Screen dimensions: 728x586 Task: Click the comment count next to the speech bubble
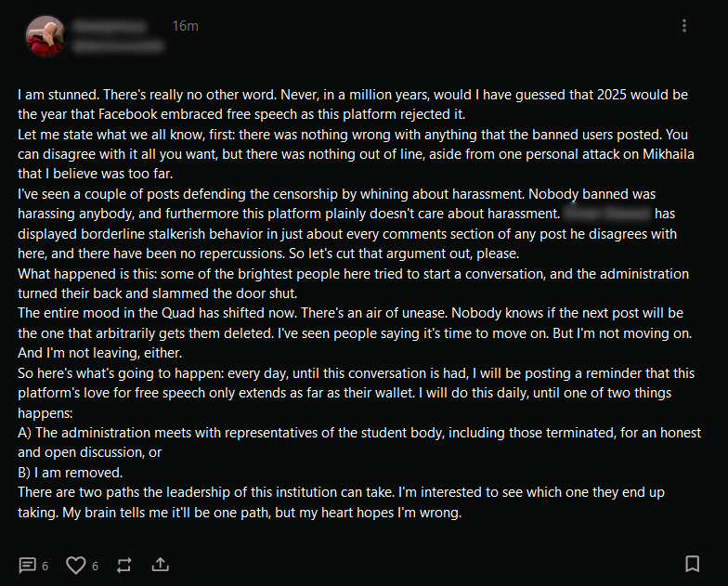coord(45,566)
